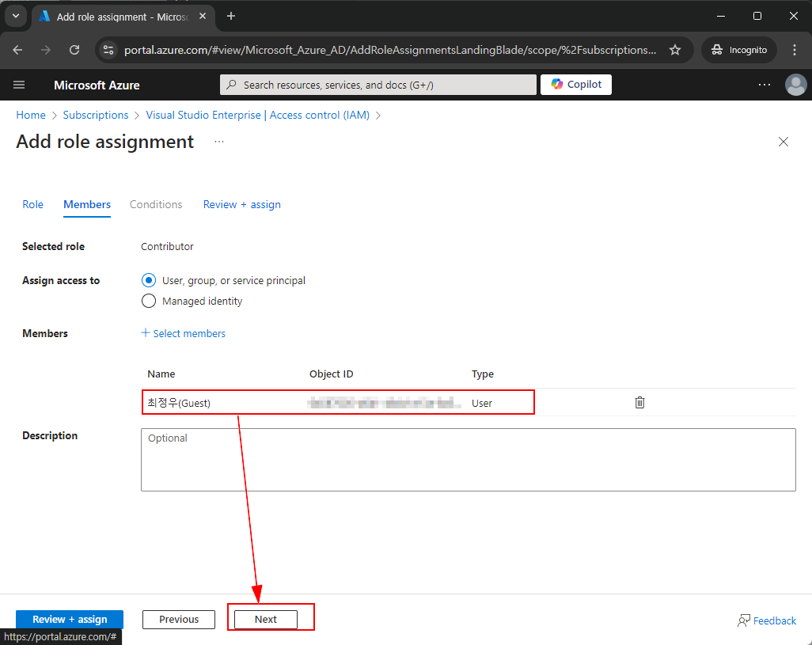The image size is (812, 645).
Task: Click the Previous button
Action: pos(179,619)
